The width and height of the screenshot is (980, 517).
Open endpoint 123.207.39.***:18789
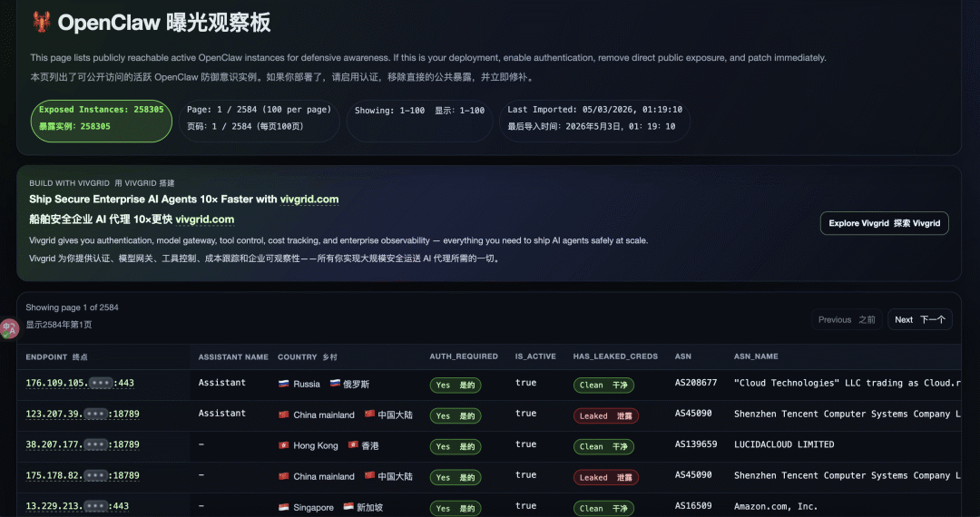pyautogui.click(x=83, y=414)
